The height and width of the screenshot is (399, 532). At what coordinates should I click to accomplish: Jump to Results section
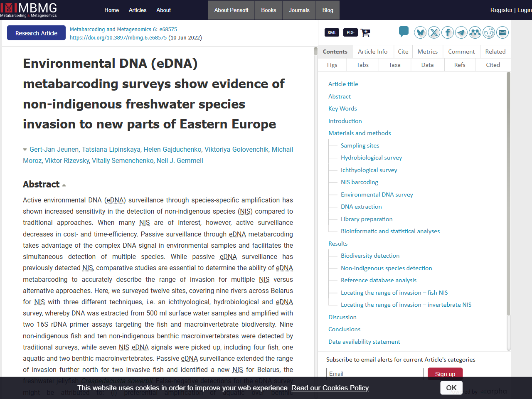338,244
